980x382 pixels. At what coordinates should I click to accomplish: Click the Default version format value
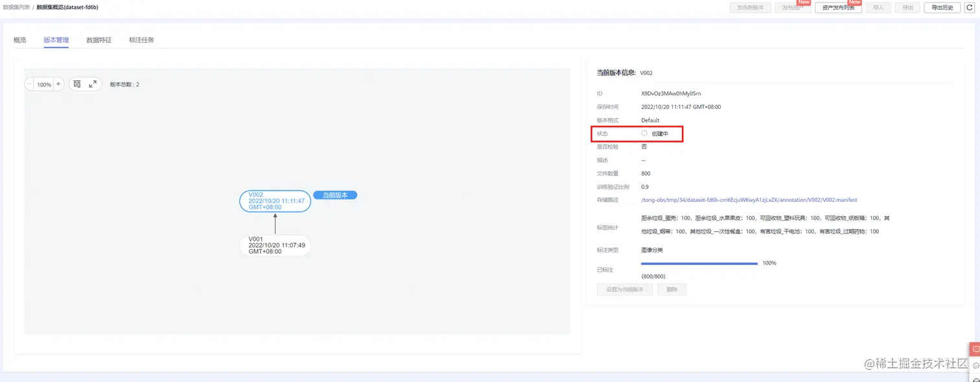coord(650,120)
